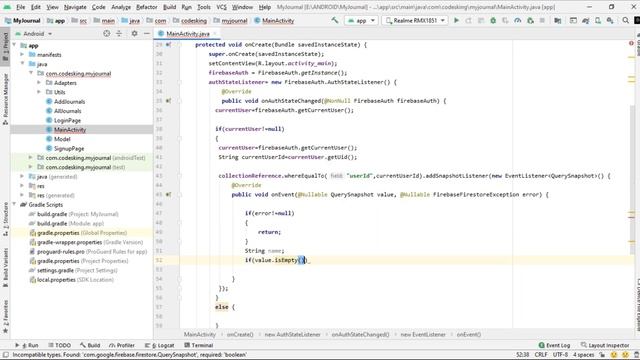Image resolution: width=640 pixels, height=360 pixels.
Task: Collapse the Gradle Scripts node
Action: (x=15, y=204)
